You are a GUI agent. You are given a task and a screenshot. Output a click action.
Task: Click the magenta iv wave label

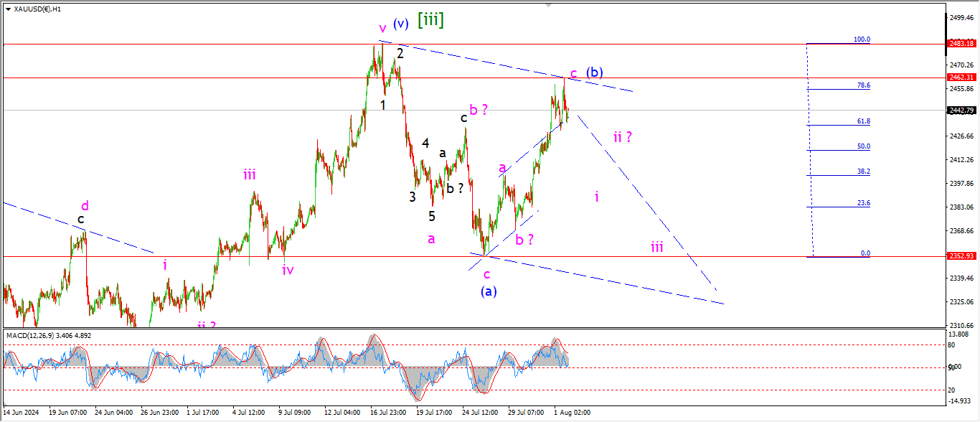(x=288, y=270)
